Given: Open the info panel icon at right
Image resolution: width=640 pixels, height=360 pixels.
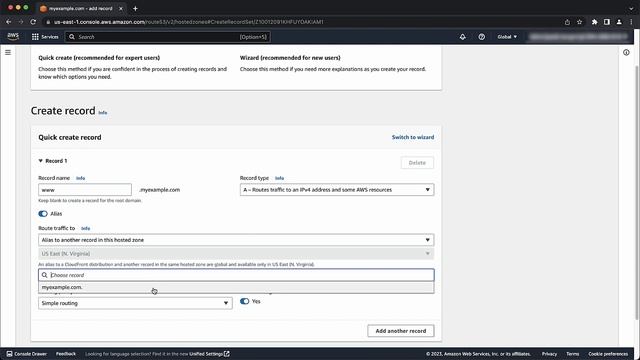Looking at the screenshot, I should coord(626,52).
